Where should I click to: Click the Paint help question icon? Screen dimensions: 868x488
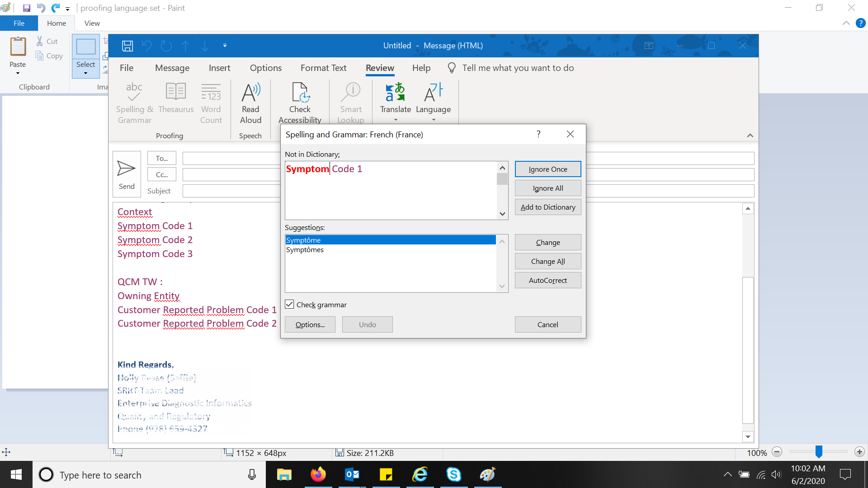pos(860,23)
